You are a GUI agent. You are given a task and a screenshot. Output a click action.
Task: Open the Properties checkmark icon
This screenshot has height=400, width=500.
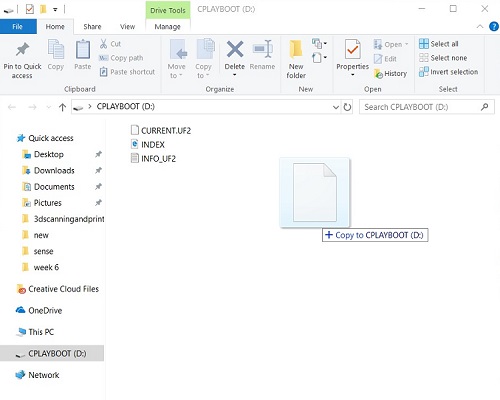pos(352,50)
